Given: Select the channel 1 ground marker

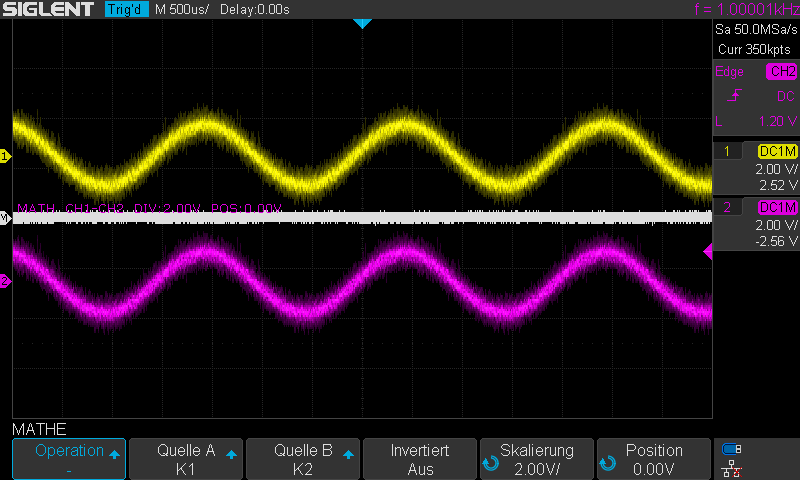Looking at the screenshot, I should [x=5, y=156].
